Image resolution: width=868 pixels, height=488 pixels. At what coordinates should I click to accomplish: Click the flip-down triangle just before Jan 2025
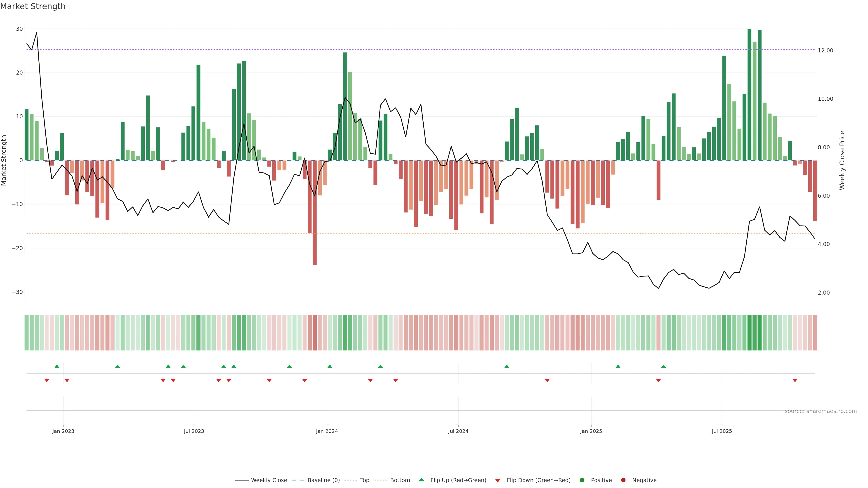click(x=547, y=380)
